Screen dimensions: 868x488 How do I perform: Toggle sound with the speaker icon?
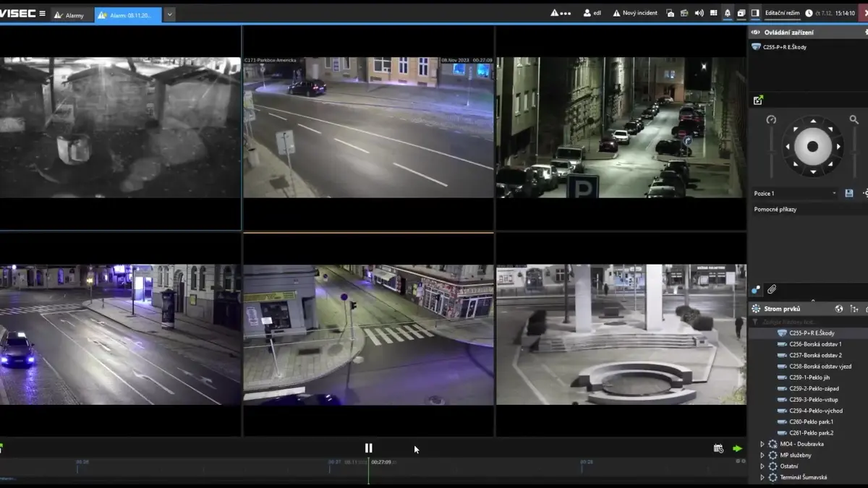(699, 13)
